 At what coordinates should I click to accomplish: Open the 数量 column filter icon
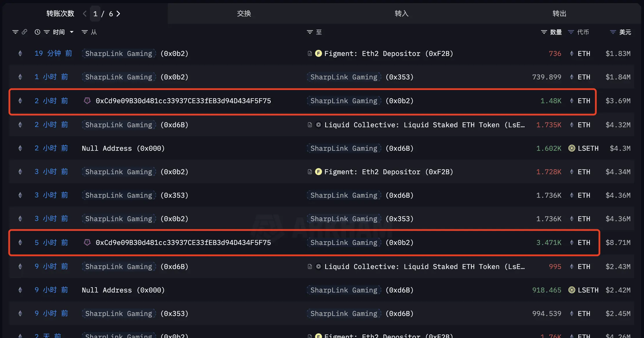click(x=544, y=32)
